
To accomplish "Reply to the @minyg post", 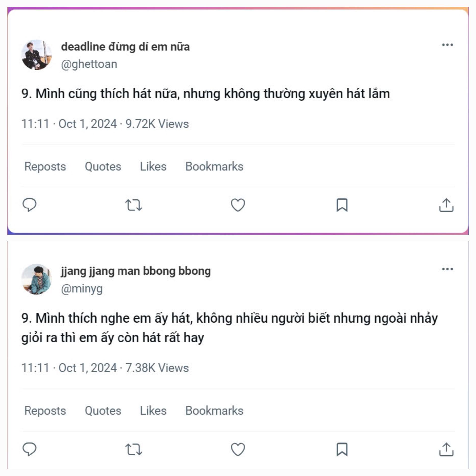I will (x=30, y=449).
